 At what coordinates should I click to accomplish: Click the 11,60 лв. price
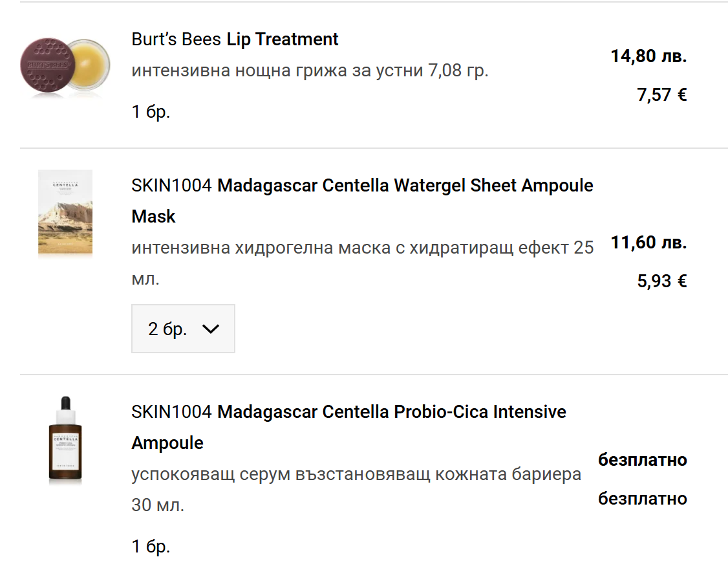click(648, 243)
